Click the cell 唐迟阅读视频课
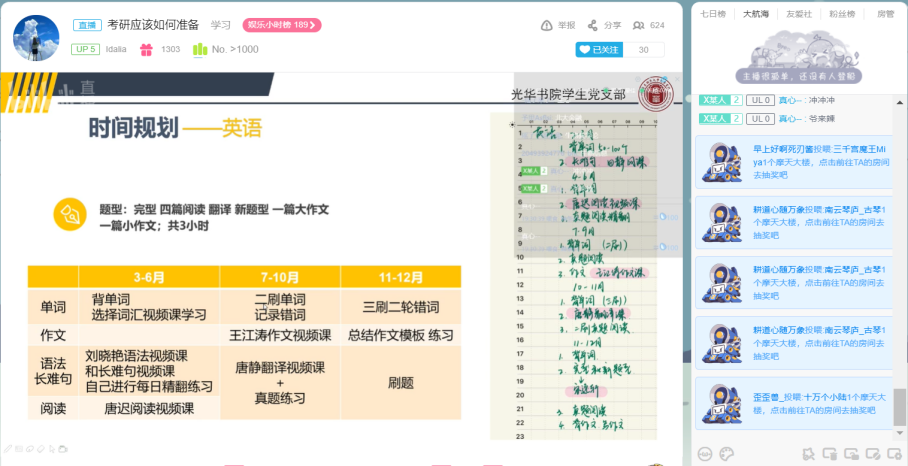Image resolution: width=908 pixels, height=466 pixels. tap(149, 409)
